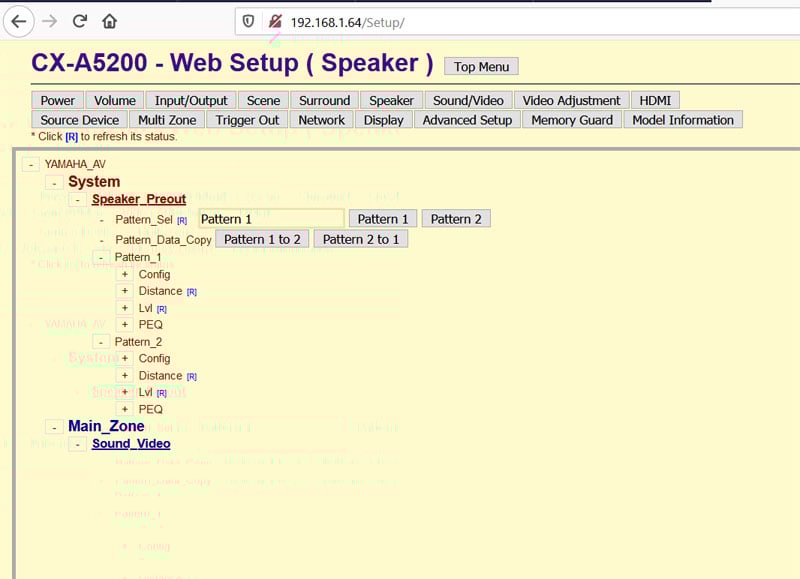Collapse the YAMAHA_AV root node
The width and height of the screenshot is (800, 579).
click(x=31, y=164)
